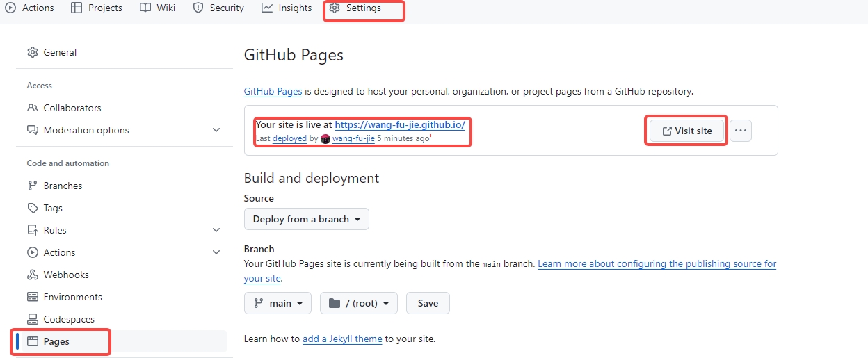The width and height of the screenshot is (868, 358).
Task: Open the three-dots menu beside Visit site
Action: (x=741, y=131)
